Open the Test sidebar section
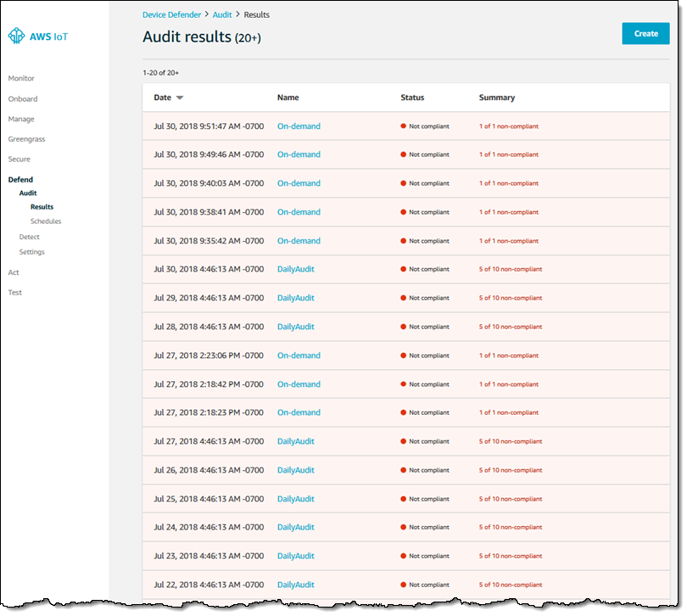 coord(14,293)
